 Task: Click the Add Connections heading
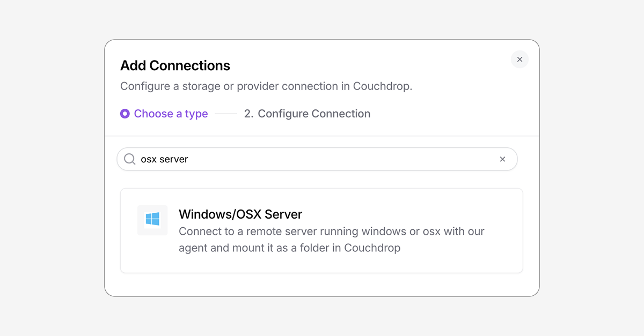[x=175, y=65]
